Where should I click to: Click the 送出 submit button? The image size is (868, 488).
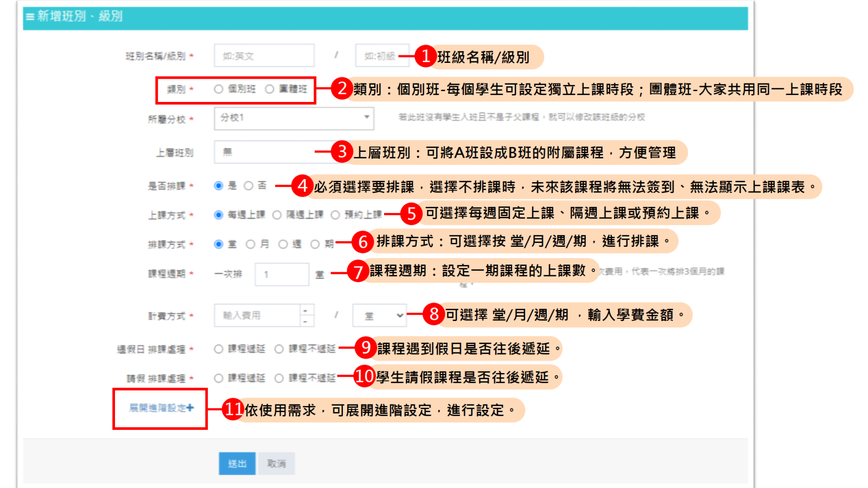pos(237,464)
